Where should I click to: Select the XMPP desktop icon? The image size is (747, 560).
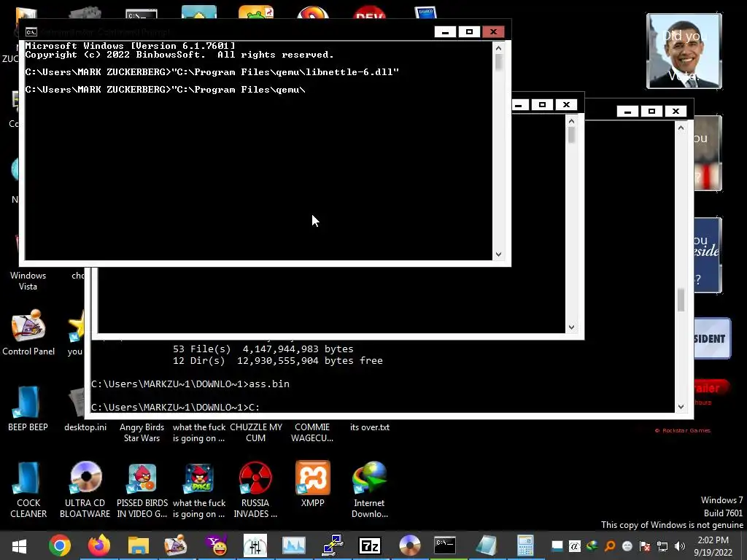click(312, 484)
